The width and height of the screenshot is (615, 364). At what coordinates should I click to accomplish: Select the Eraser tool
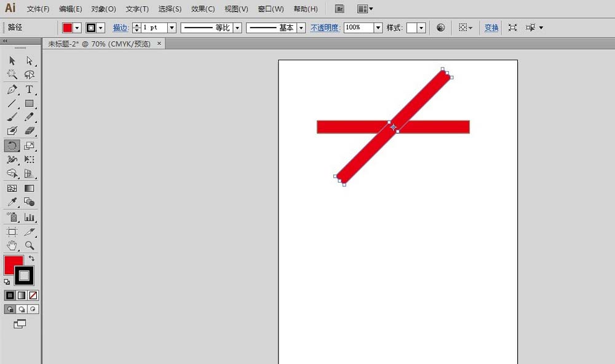click(x=30, y=130)
